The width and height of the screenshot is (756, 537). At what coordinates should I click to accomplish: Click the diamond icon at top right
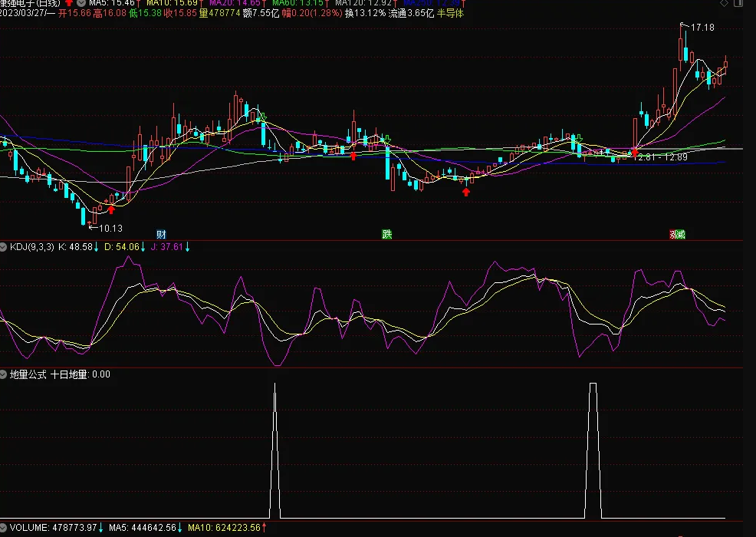tap(724, 2)
